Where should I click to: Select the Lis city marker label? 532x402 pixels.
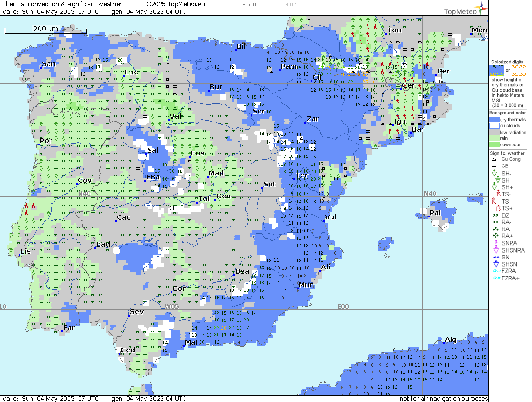click(x=26, y=251)
